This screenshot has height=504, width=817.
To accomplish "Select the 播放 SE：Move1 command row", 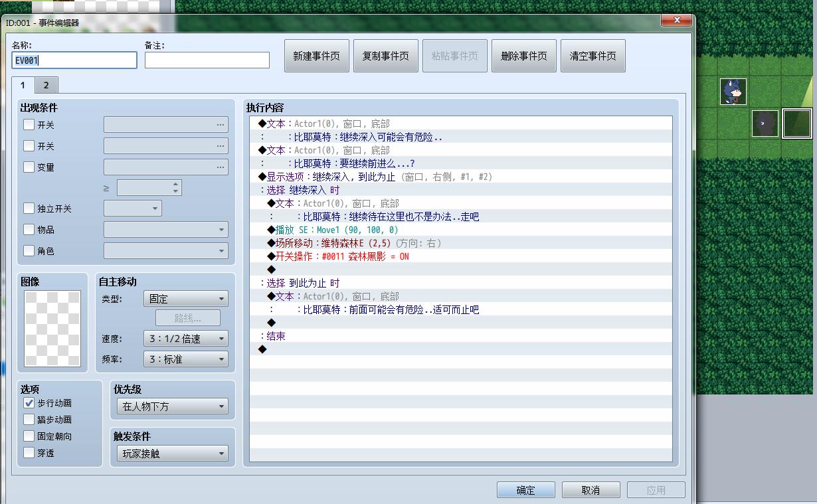I will click(461, 230).
